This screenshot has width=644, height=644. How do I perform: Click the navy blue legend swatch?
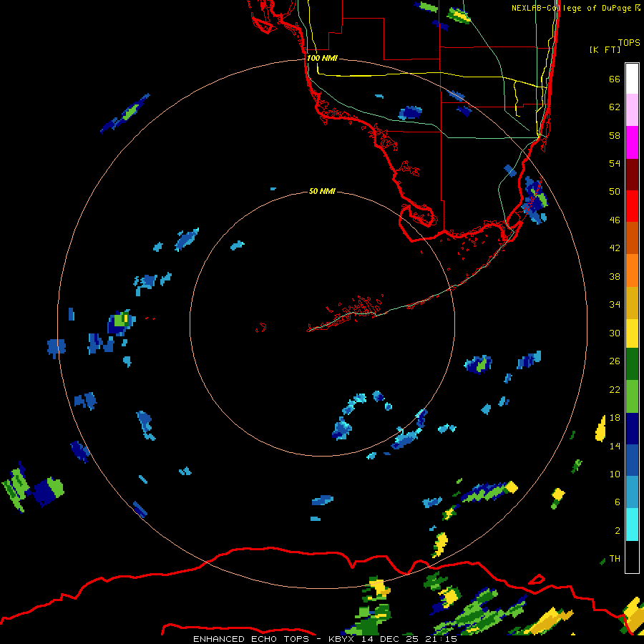pyautogui.click(x=632, y=429)
